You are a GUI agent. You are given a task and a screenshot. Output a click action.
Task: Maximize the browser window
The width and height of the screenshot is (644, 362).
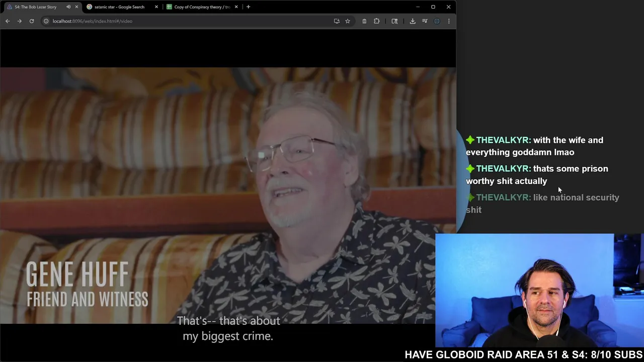(433, 7)
